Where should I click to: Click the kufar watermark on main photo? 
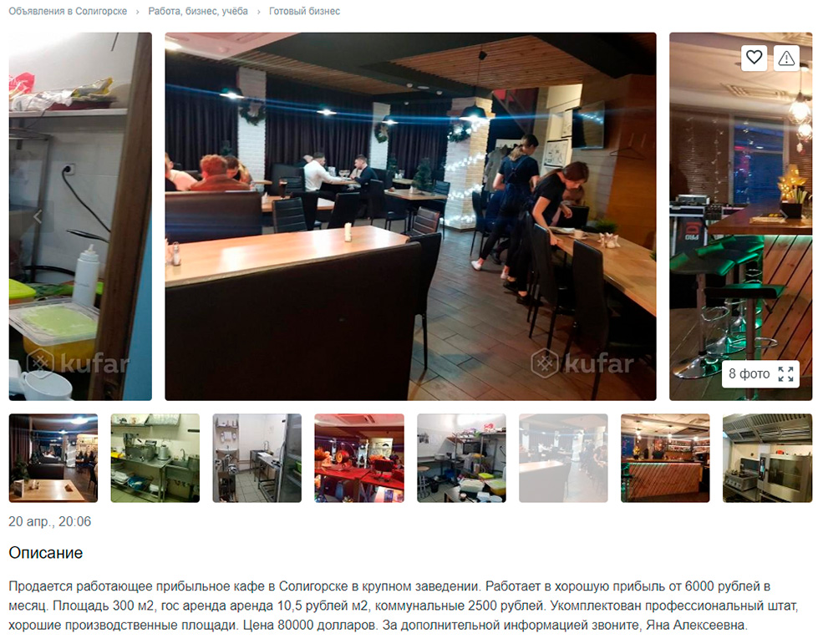point(582,363)
